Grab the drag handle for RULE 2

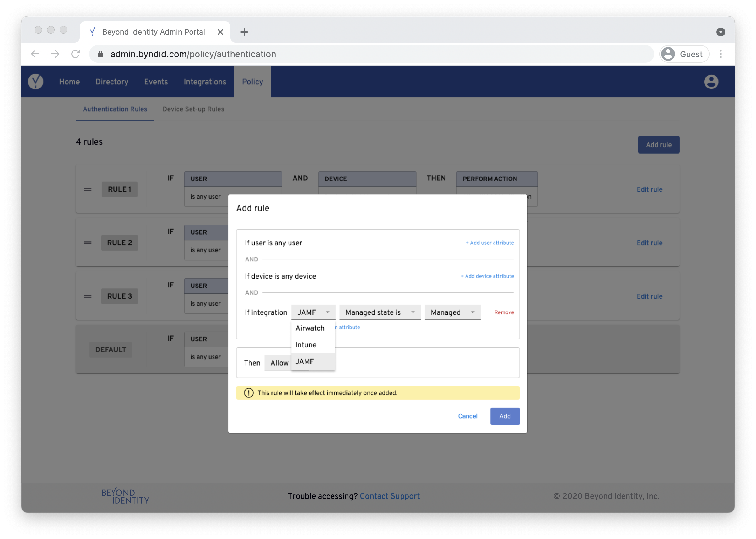(87, 243)
